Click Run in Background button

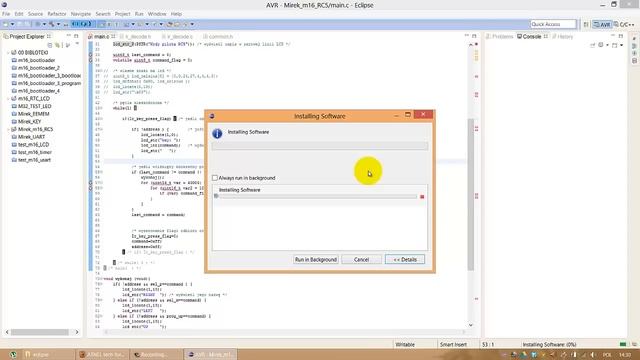pos(316,260)
